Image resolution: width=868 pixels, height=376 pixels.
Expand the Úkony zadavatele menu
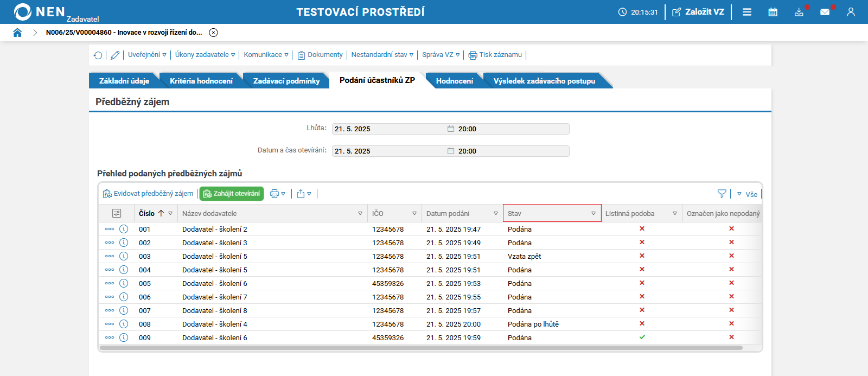point(205,55)
